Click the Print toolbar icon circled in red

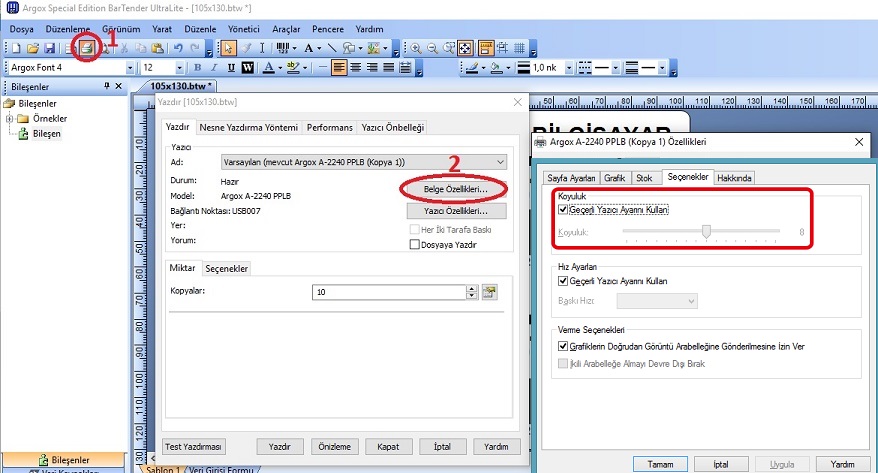point(88,48)
